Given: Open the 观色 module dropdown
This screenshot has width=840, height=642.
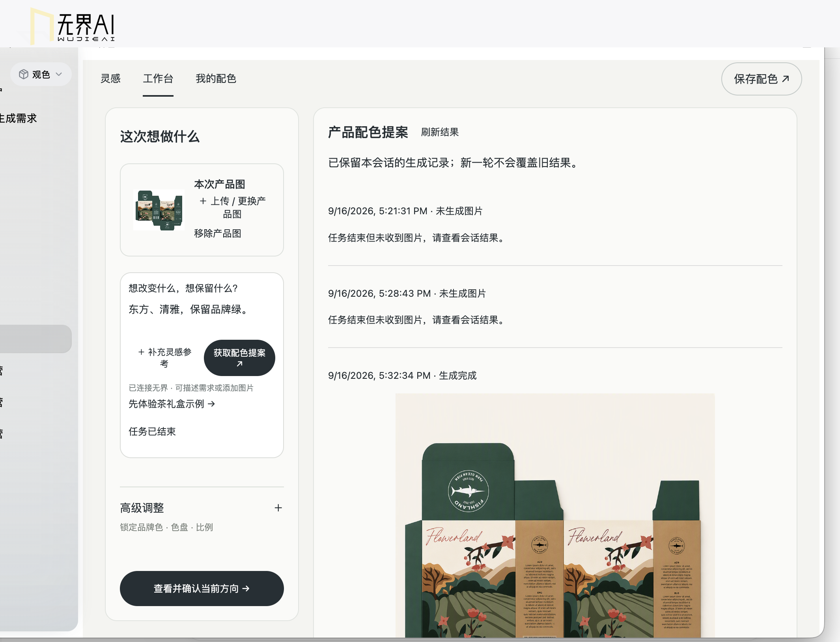Looking at the screenshot, I should (x=41, y=74).
